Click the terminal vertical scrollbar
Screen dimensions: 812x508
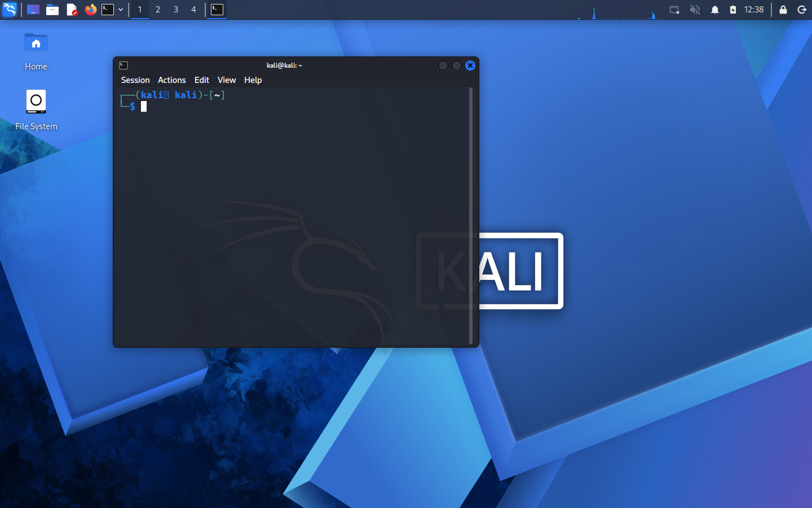[x=471, y=216]
